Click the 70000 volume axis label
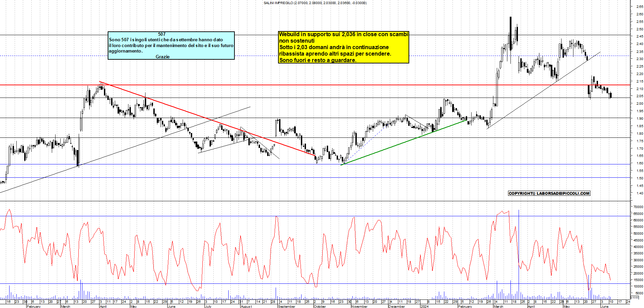Image resolution: width=644 pixels, height=308 pixels. pos(638,207)
